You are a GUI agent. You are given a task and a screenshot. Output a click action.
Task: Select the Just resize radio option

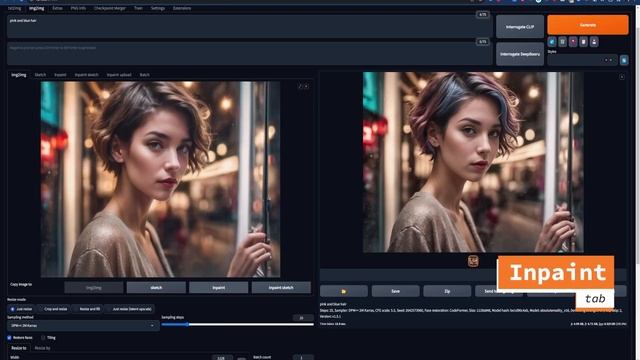pyautogui.click(x=22, y=309)
